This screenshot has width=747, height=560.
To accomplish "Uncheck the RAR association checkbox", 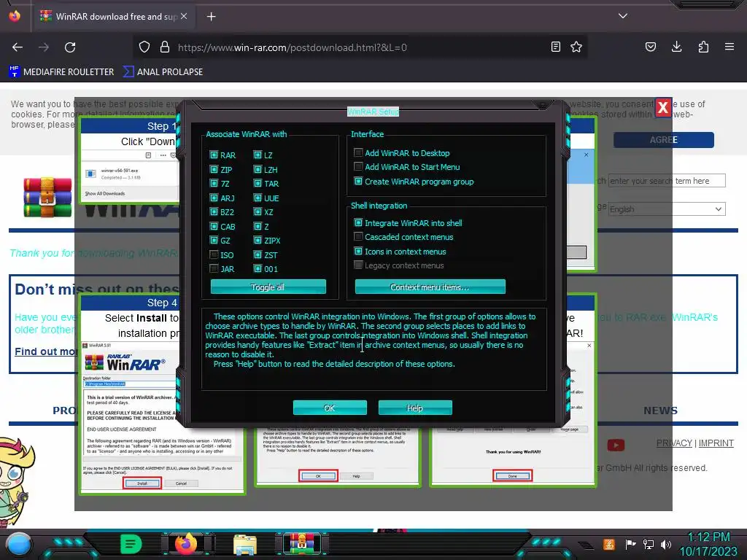I will click(x=214, y=155).
